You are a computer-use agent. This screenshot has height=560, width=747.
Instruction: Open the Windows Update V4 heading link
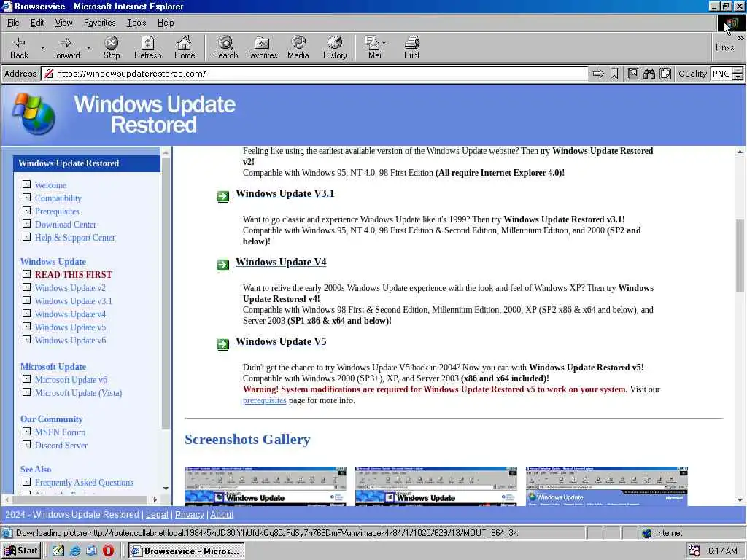click(281, 262)
